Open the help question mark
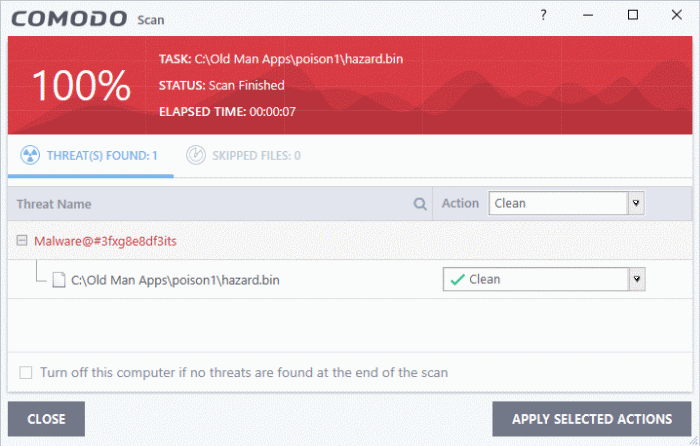700x446 pixels. [x=543, y=15]
